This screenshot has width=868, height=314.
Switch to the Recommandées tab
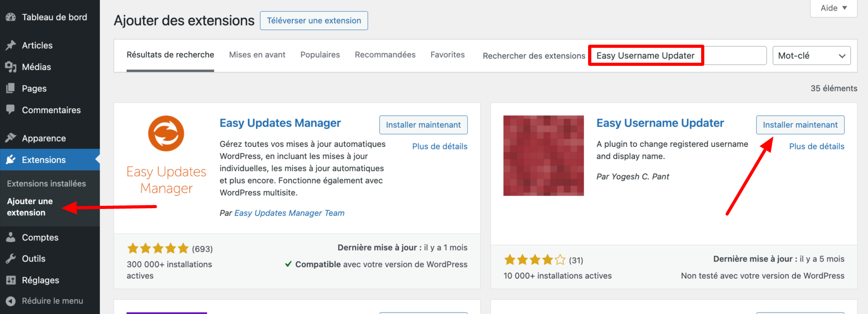pos(385,55)
